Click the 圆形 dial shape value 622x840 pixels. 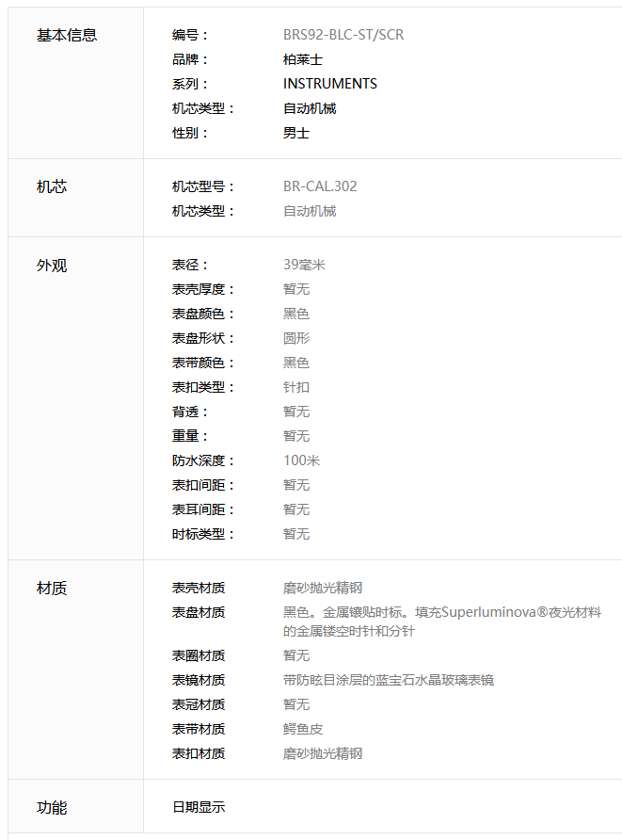point(296,338)
